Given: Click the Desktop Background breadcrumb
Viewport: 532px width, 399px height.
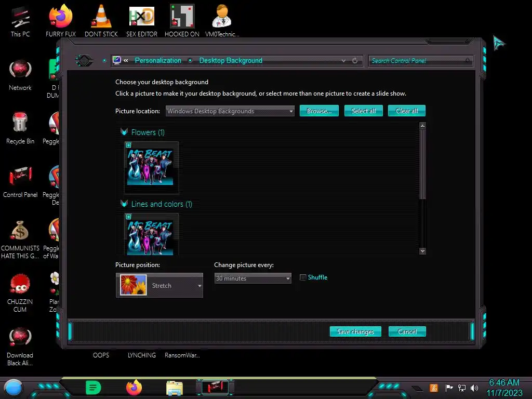Looking at the screenshot, I should (x=231, y=61).
